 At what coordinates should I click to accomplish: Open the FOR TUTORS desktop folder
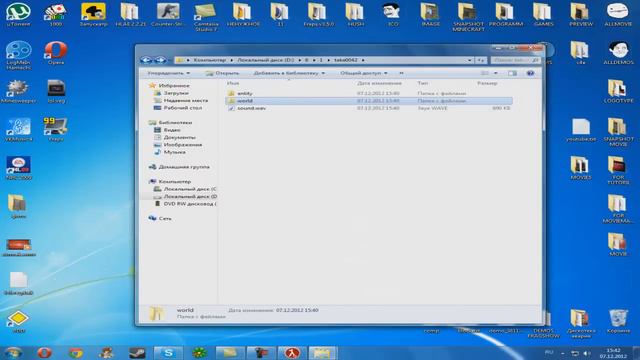pos(618,170)
